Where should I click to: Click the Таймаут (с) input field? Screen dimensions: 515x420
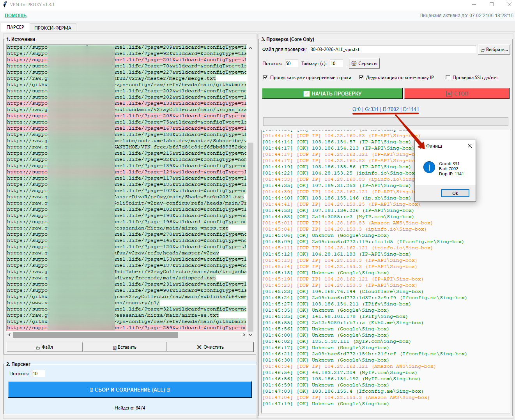click(x=336, y=64)
